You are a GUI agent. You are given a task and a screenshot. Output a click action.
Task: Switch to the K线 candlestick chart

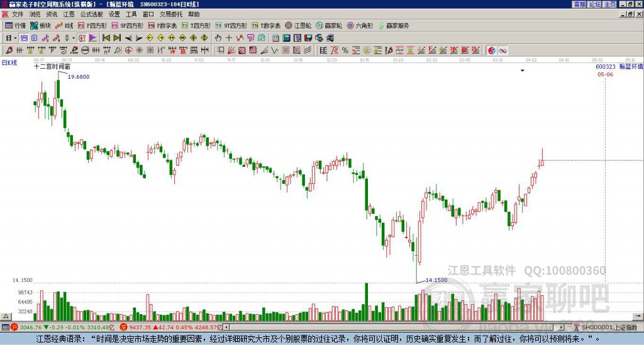[65, 25]
